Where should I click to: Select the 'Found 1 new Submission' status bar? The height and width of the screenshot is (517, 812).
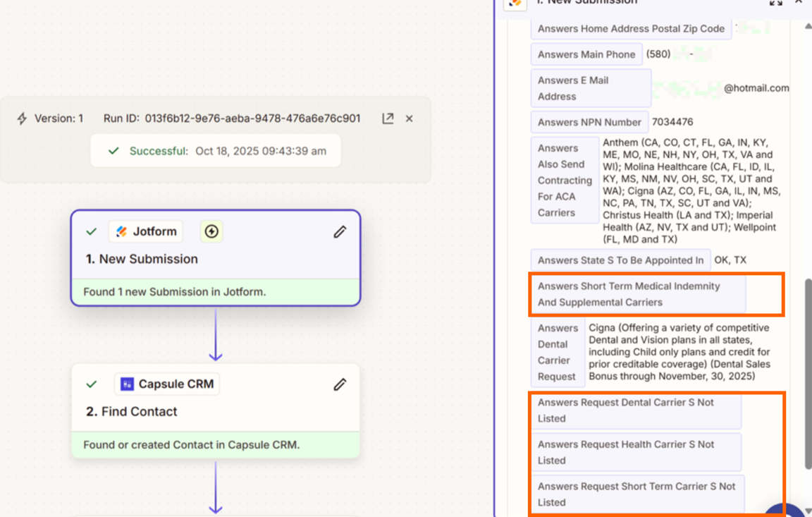(x=216, y=291)
